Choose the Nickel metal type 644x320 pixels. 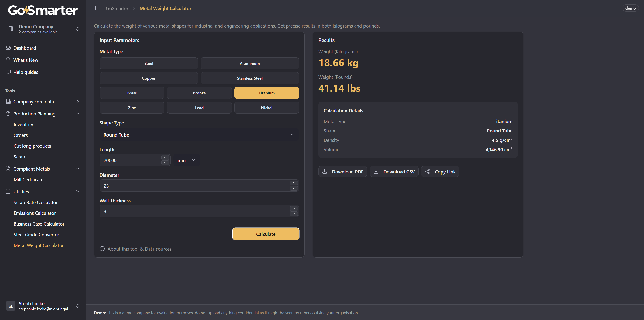[266, 108]
